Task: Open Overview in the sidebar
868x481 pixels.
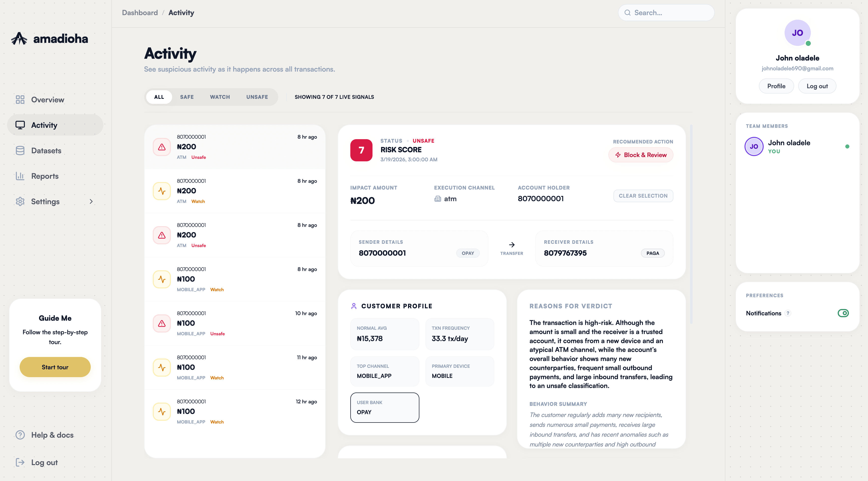Action: (55, 99)
